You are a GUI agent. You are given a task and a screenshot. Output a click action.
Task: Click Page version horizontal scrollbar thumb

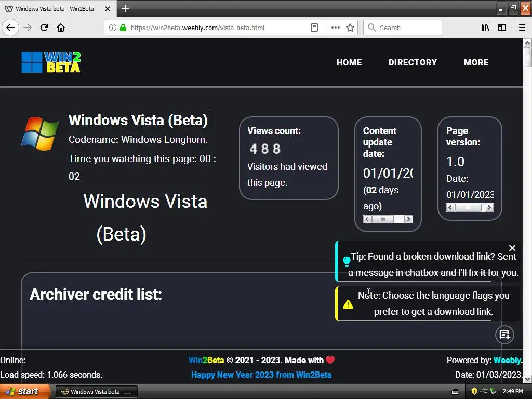click(x=468, y=208)
